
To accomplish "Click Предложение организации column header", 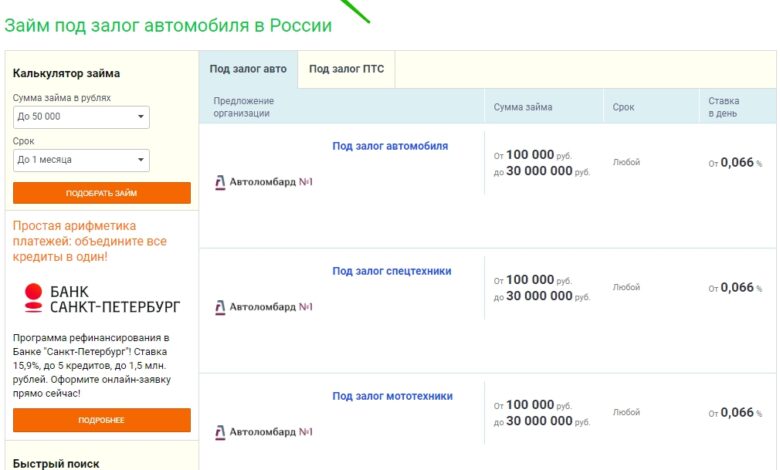I will [244, 107].
